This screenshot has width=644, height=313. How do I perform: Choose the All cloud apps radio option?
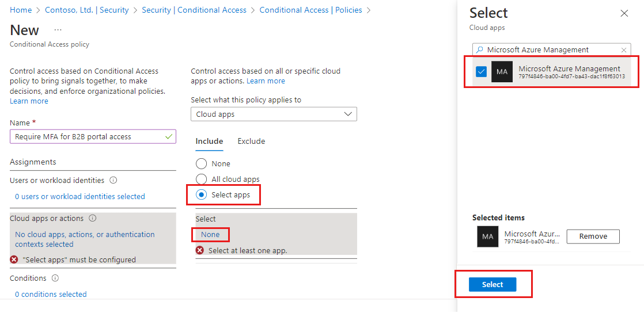[201, 180]
